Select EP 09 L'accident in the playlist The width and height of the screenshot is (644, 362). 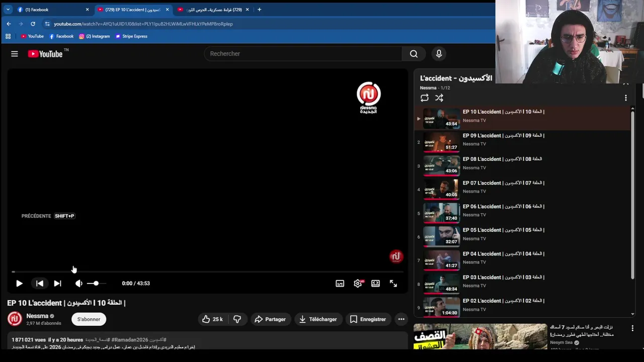pyautogui.click(x=523, y=142)
